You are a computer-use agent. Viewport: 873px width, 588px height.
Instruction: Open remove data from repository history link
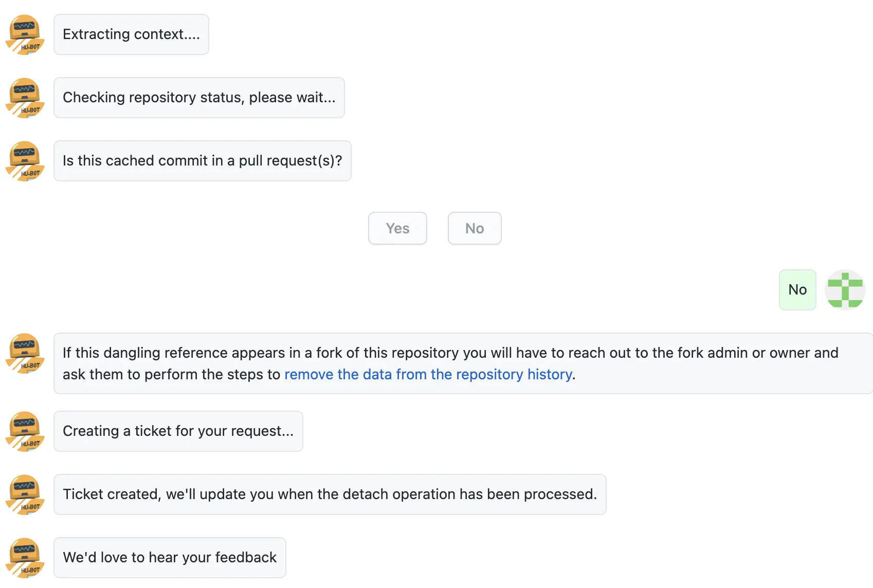click(428, 374)
